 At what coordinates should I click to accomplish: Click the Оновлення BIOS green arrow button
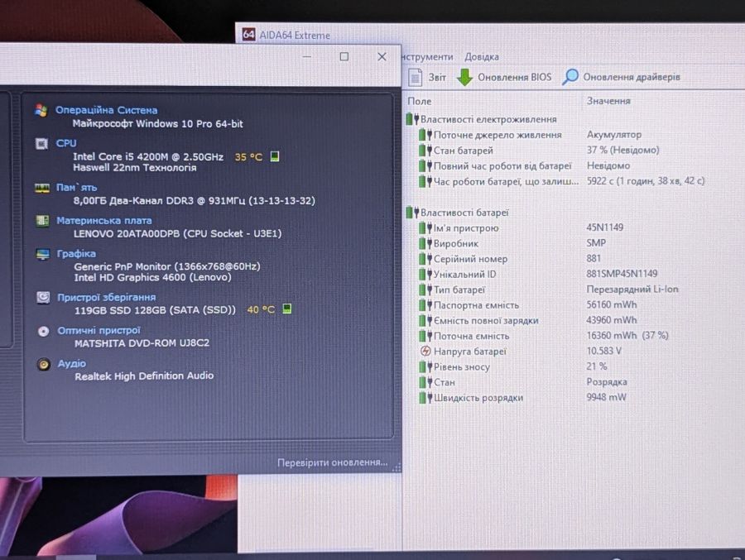pos(503,77)
